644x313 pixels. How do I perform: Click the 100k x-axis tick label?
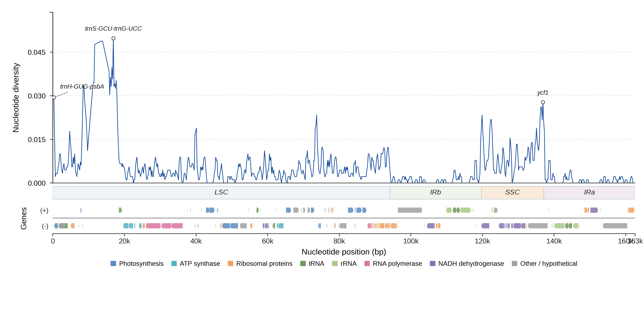(x=411, y=241)
